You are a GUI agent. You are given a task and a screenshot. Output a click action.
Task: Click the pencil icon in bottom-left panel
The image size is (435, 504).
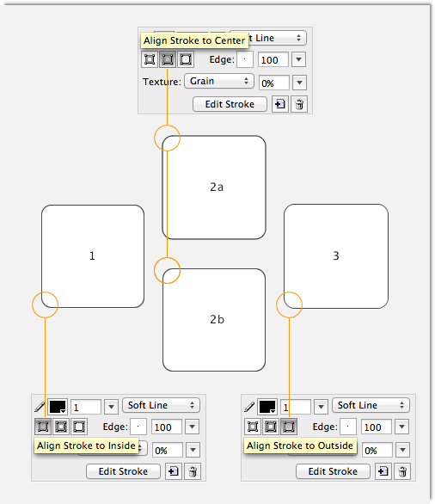pyautogui.click(x=40, y=407)
